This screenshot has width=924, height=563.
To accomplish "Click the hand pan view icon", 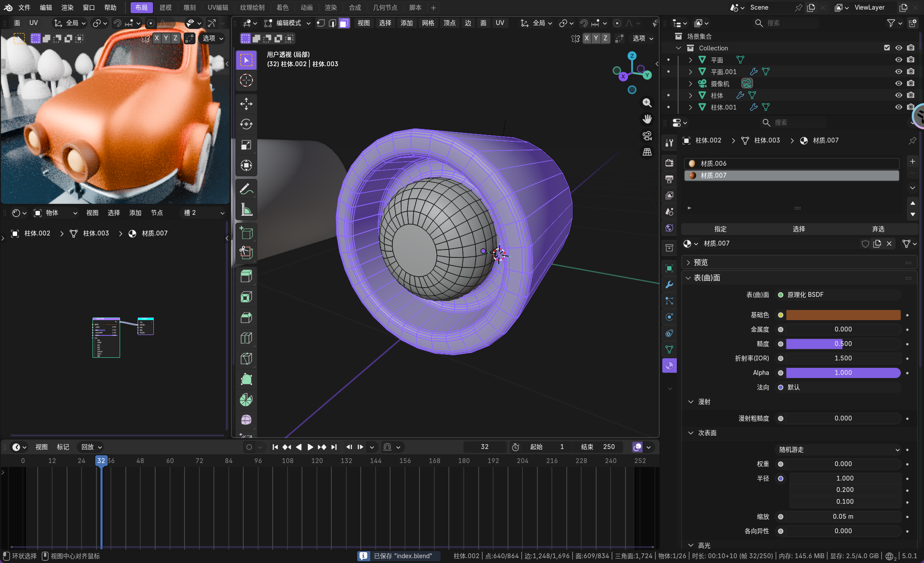I will tap(647, 119).
